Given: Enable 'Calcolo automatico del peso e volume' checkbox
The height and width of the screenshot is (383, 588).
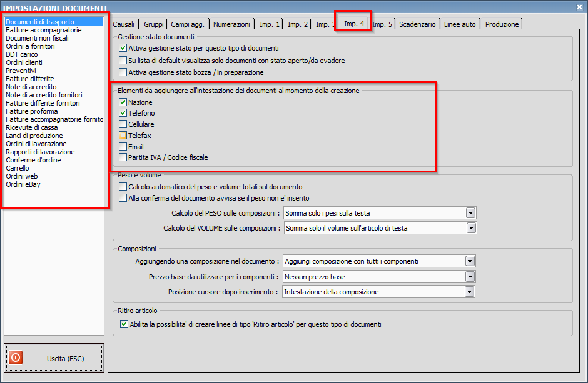Looking at the screenshot, I should coord(123,186).
